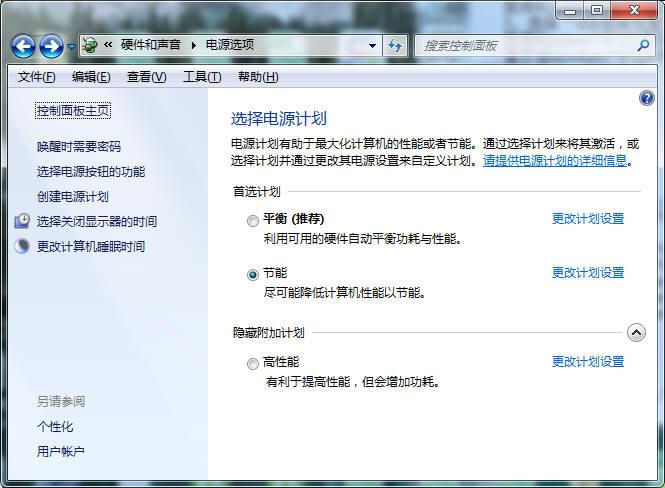Open 选择关闭显示器的时间 link
Screen dimensions: 665x488
click(x=97, y=221)
